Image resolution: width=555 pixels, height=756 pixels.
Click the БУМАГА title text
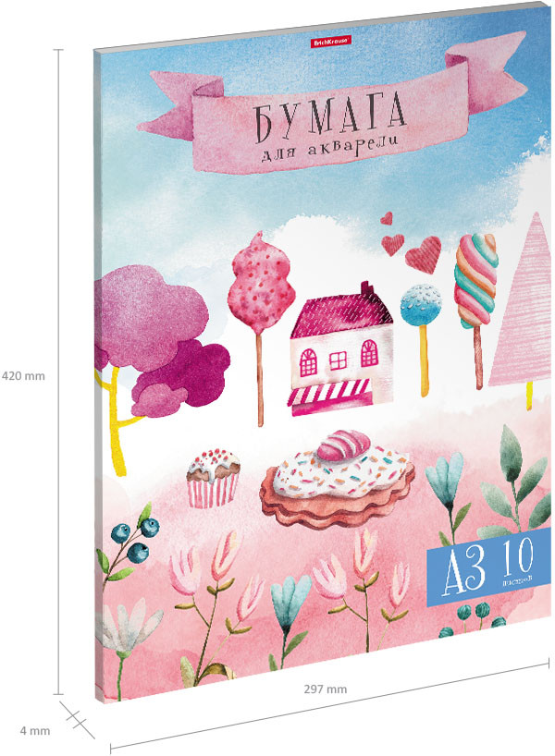330,116
